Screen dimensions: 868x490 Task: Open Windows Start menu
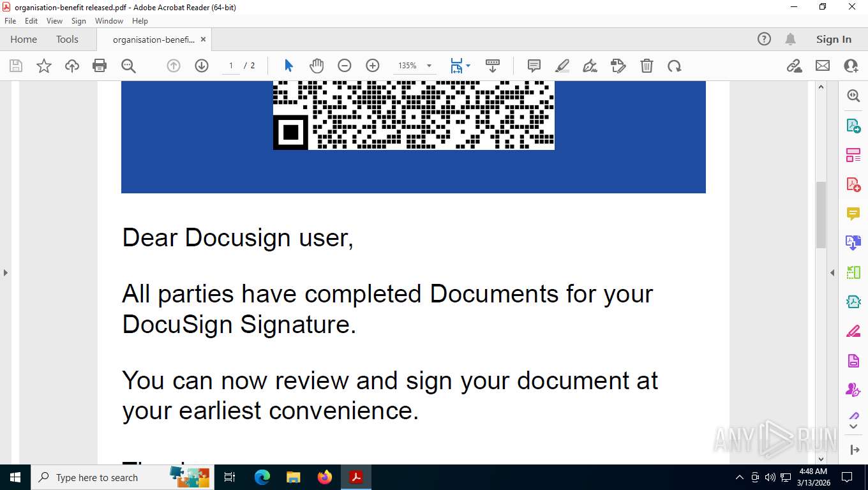point(15,477)
